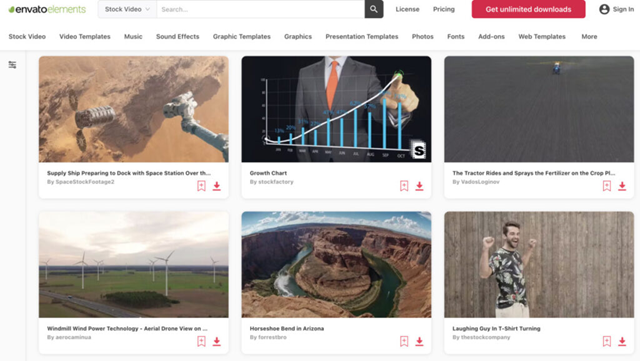The width and height of the screenshot is (640, 361).
Task: Open the Pricing link
Action: 444,9
